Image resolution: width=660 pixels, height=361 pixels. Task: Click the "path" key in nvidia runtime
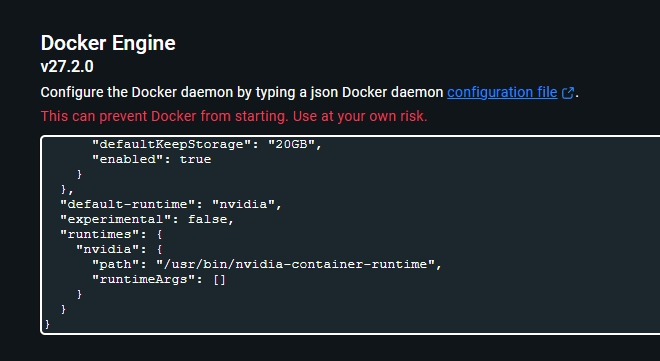tap(120, 265)
